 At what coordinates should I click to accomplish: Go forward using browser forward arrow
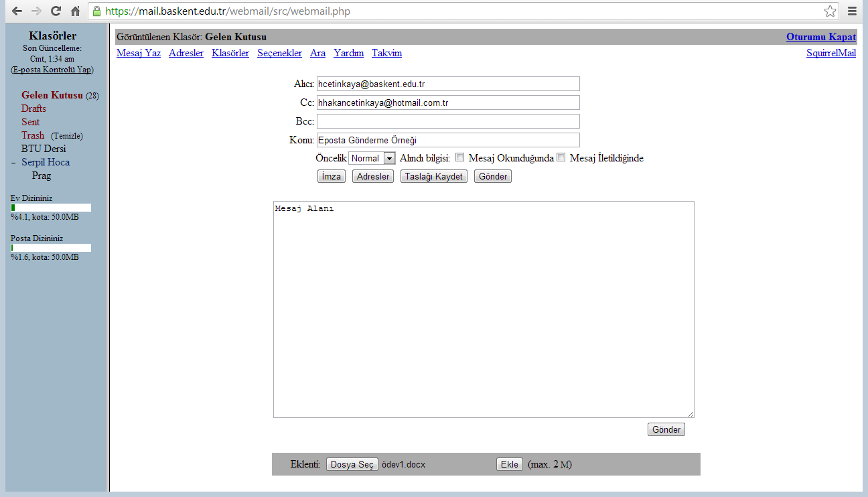tap(37, 11)
